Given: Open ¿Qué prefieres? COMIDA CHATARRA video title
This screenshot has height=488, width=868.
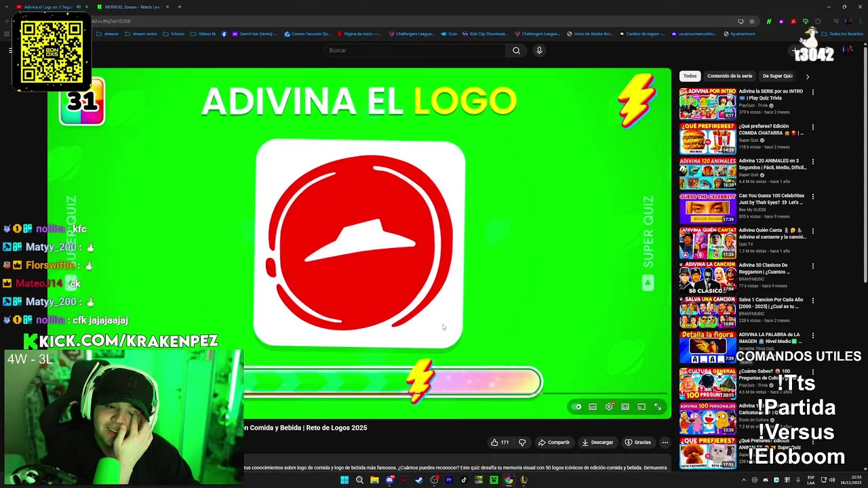Looking at the screenshot, I should click(771, 129).
